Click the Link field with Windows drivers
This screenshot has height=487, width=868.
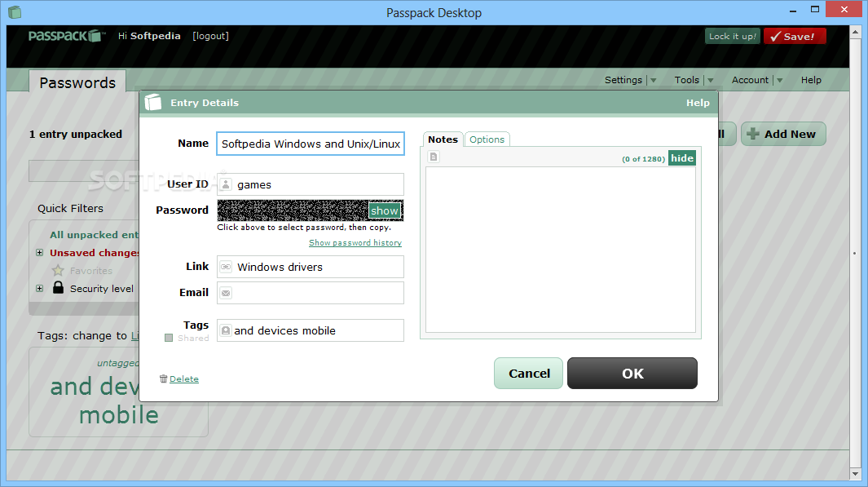pos(311,267)
